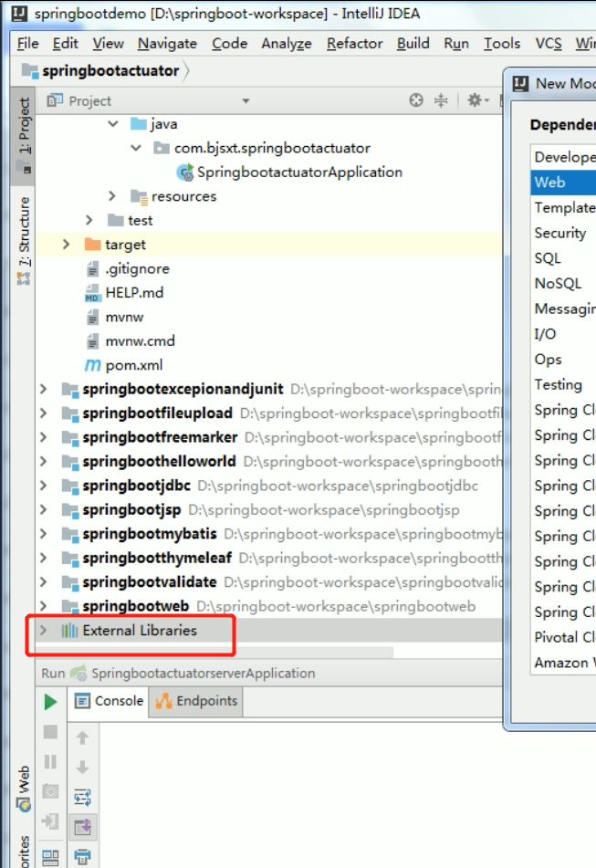
Task: Select the springbootmybatis module
Action: point(150,534)
